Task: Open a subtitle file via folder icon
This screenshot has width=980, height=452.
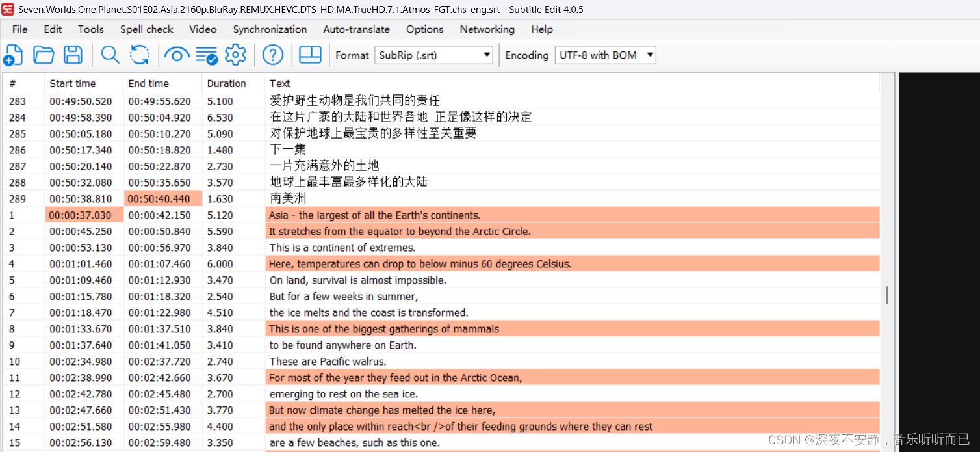Action: coord(44,55)
